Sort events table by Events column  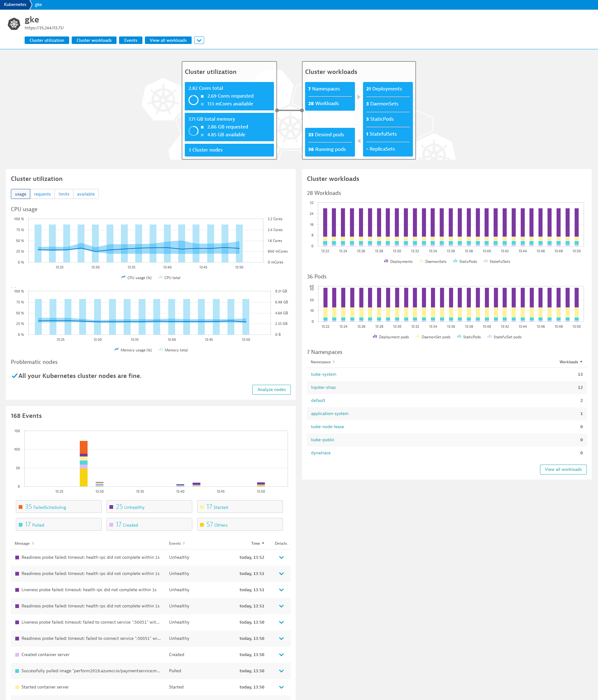coord(177,543)
